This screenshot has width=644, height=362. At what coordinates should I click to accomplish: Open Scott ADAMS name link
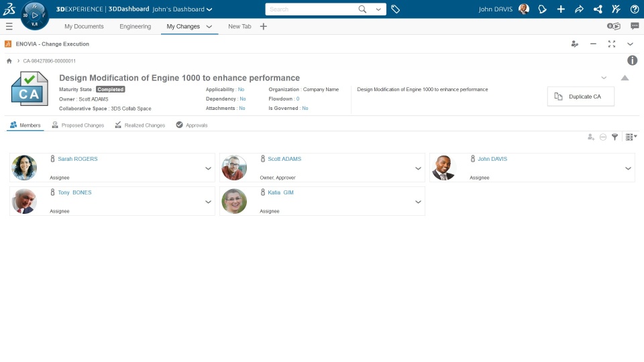pyautogui.click(x=284, y=159)
